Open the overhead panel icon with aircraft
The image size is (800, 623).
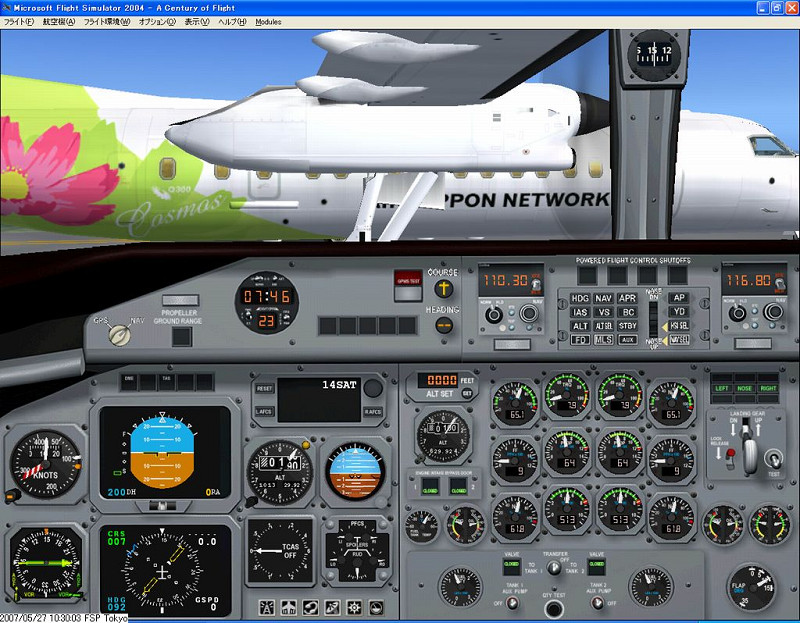288,607
